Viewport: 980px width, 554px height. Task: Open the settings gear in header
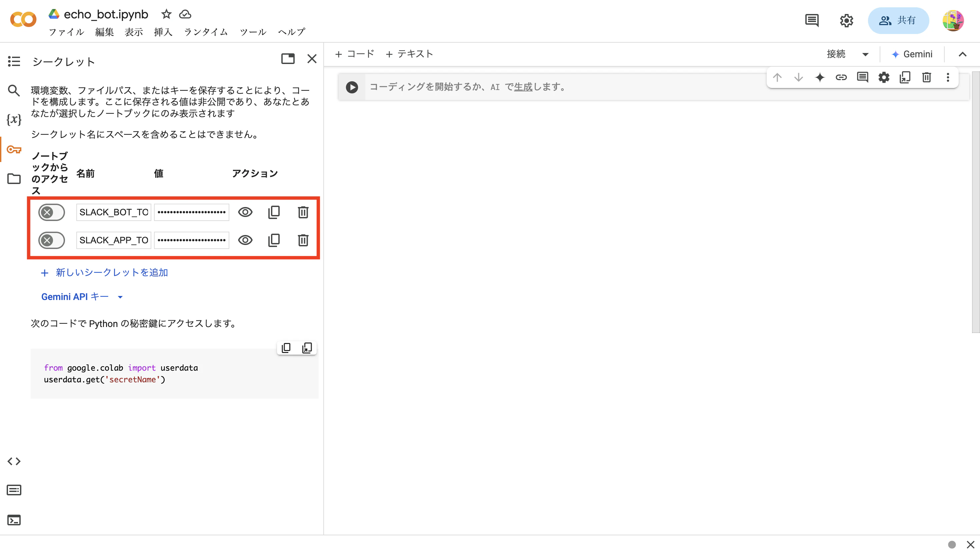pos(846,20)
